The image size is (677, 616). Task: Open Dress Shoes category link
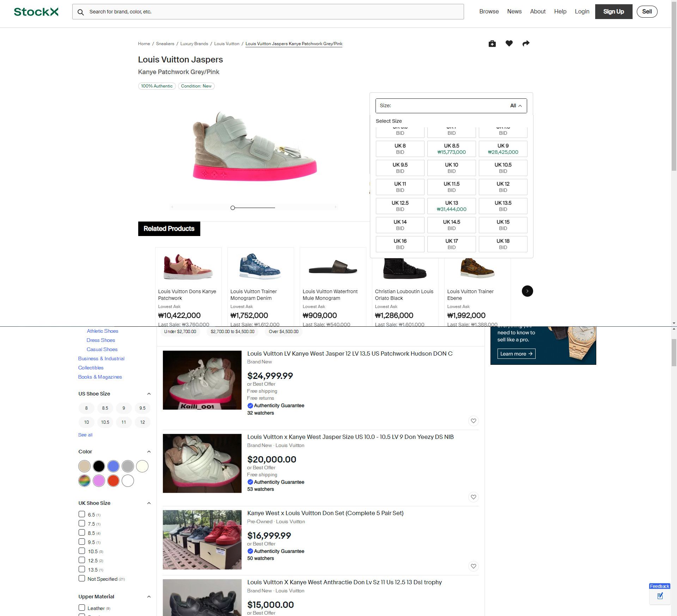point(101,340)
